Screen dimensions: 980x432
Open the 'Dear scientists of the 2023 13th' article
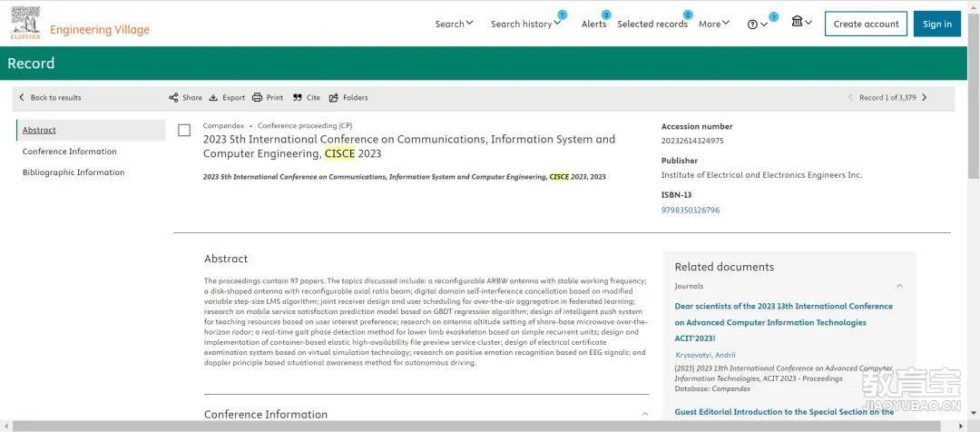[x=784, y=322]
